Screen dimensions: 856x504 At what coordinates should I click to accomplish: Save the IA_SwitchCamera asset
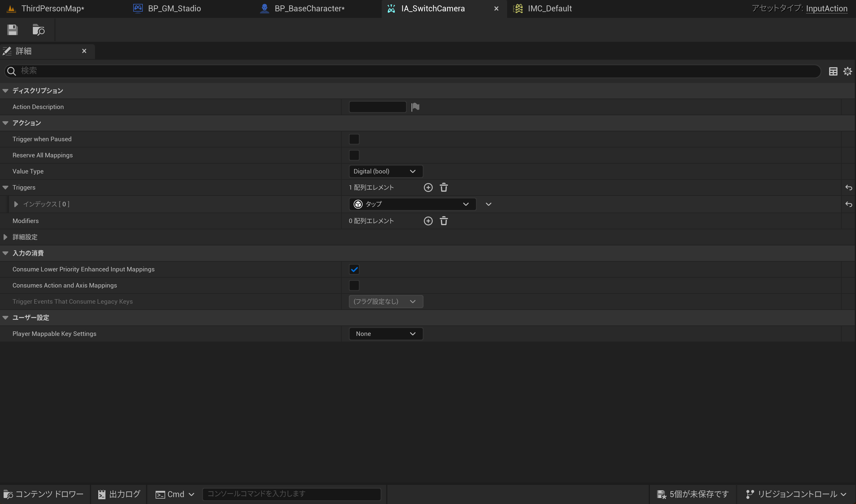coord(12,30)
